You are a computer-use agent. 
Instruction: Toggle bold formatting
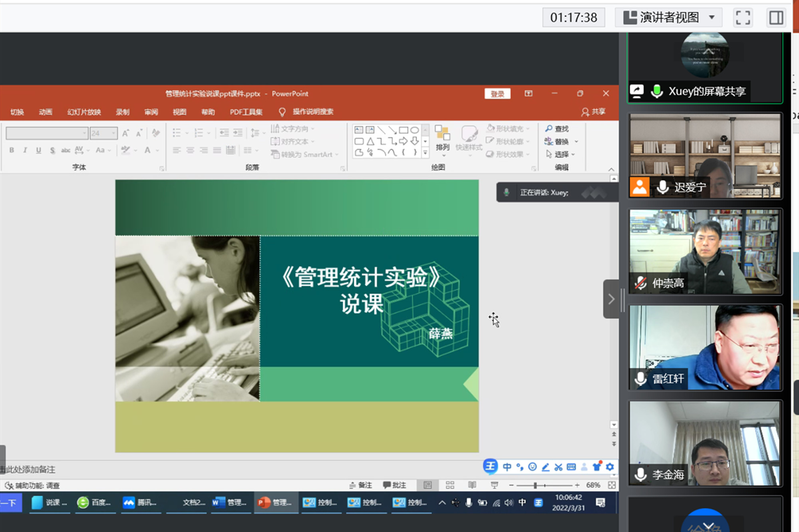12,150
